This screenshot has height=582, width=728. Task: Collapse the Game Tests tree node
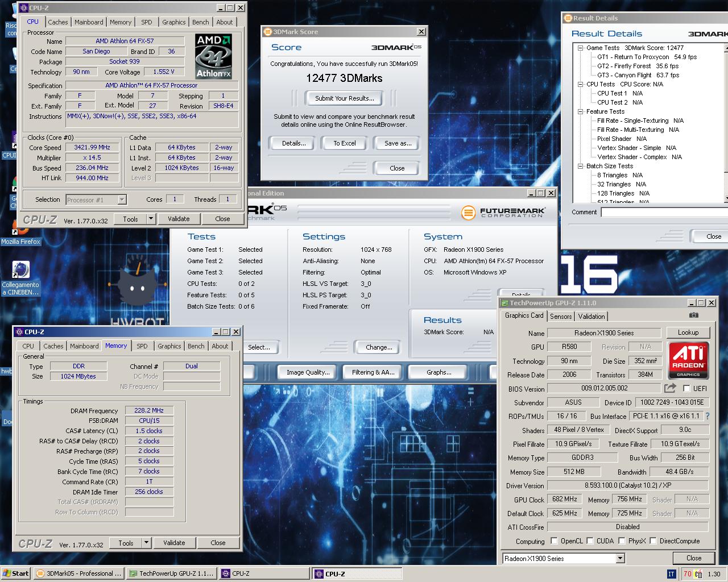click(580, 48)
